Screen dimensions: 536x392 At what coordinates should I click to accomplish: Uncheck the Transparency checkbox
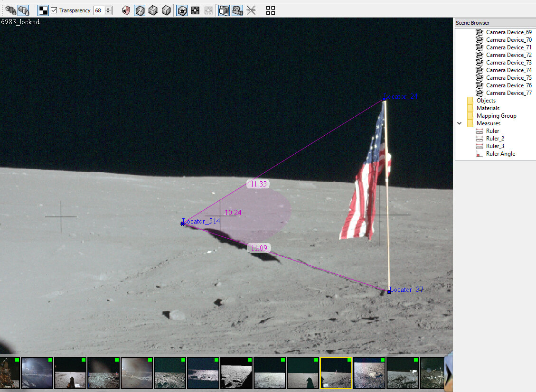click(x=54, y=10)
